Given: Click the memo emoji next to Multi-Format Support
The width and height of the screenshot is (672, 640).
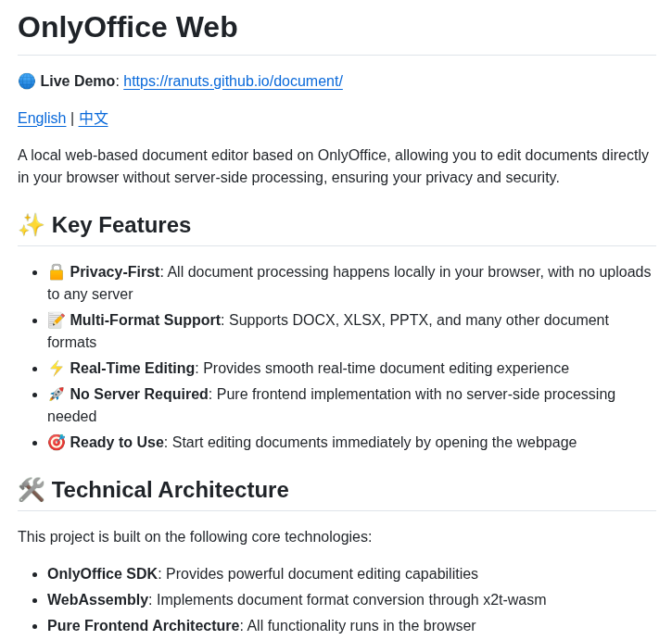Looking at the screenshot, I should click(x=57, y=320).
